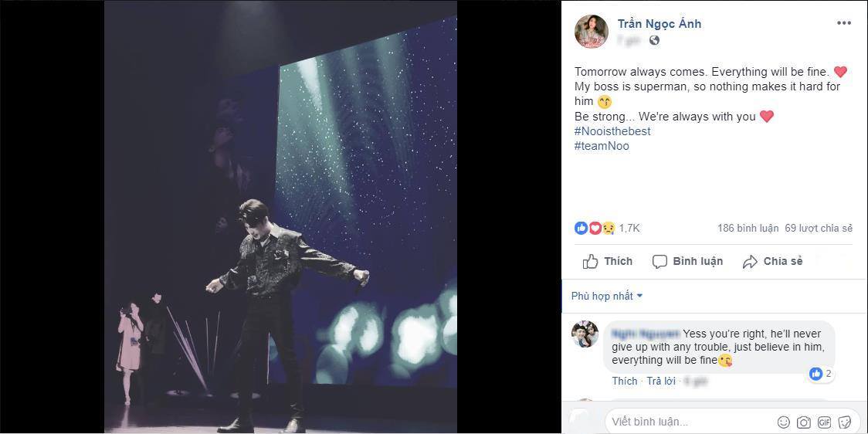Screen dimensions: 868x434
Task: Open the #teamNoo hashtag link
Action: click(x=602, y=146)
